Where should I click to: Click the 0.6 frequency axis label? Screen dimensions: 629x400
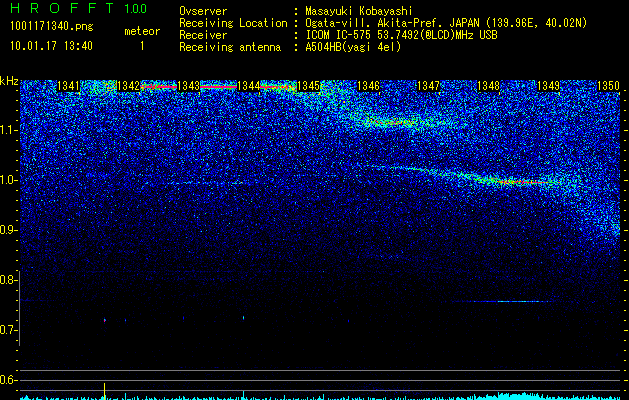(9, 380)
